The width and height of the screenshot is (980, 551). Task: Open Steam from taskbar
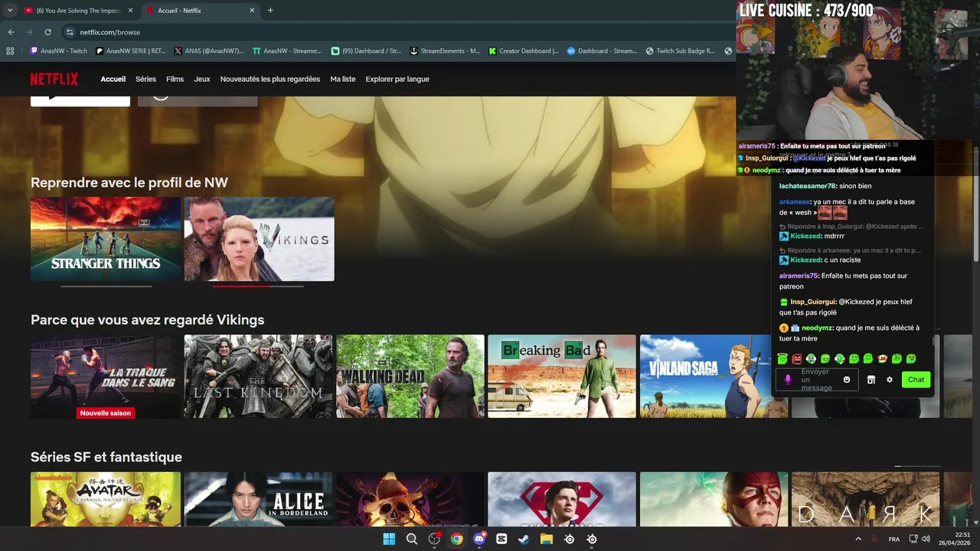[524, 539]
